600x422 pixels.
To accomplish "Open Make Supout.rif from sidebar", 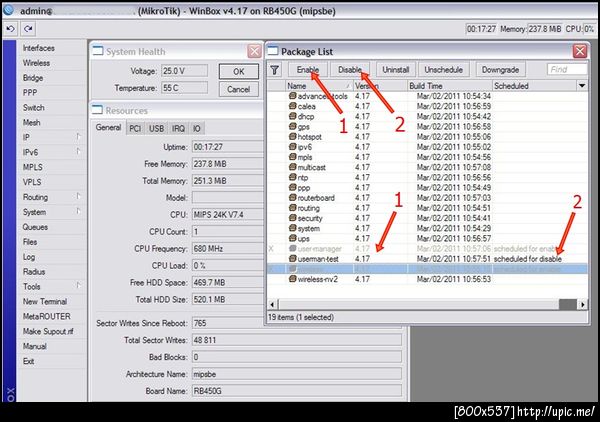I will pos(48,331).
